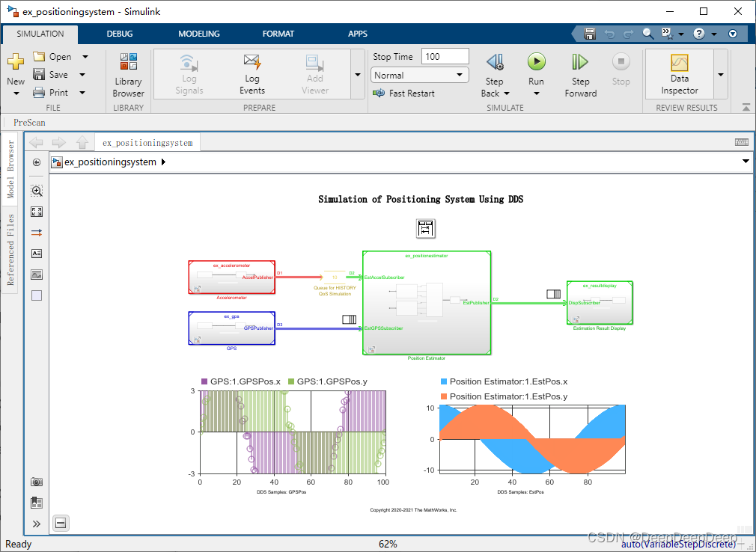Screen dimensions: 756x552
Task: Expand the Open dropdown arrow
Action: 85,57
